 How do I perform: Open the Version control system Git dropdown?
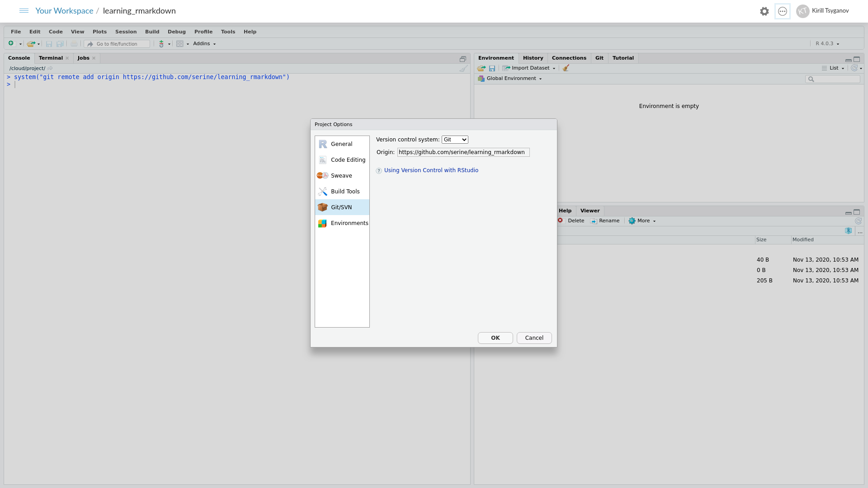[455, 140]
